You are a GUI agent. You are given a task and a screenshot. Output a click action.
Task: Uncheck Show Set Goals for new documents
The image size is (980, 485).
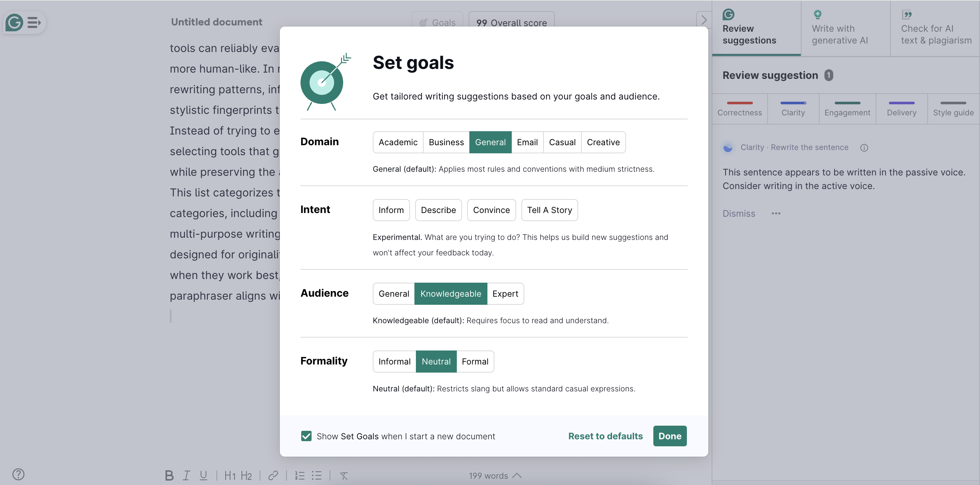click(x=306, y=436)
